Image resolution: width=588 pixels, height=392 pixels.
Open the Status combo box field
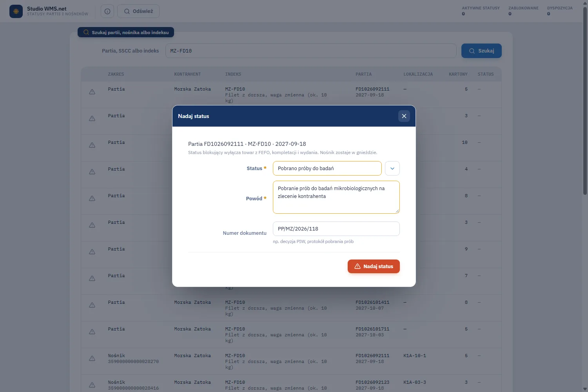327,169
